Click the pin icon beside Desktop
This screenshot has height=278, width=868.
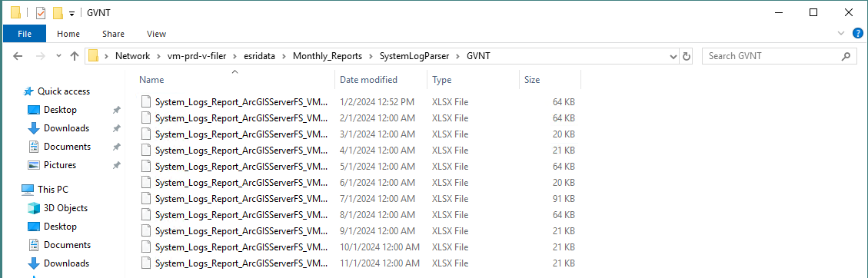tap(117, 110)
